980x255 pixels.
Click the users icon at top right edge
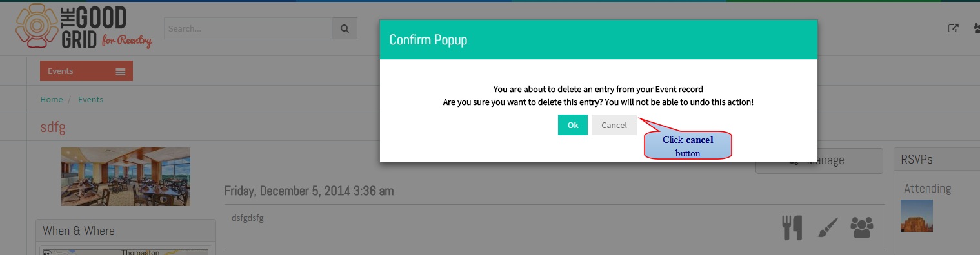(x=976, y=28)
